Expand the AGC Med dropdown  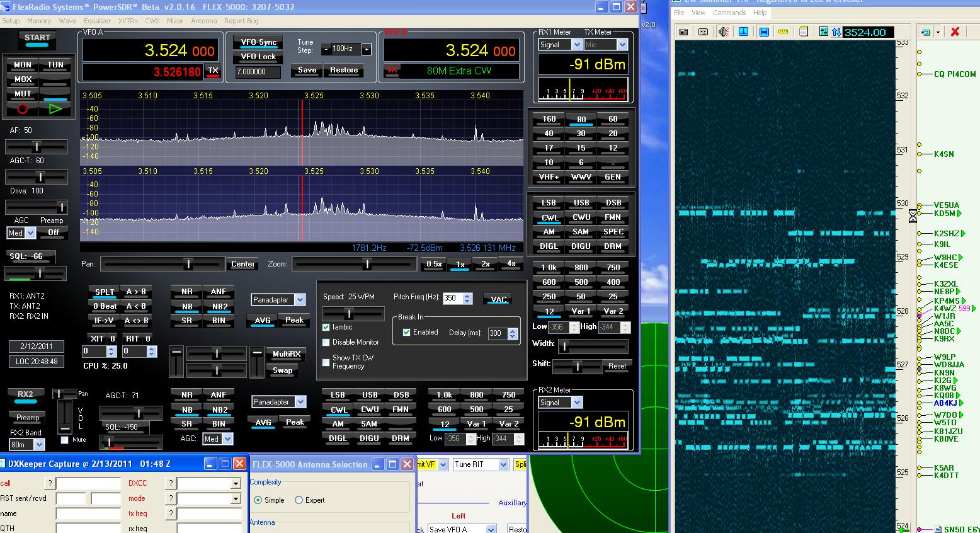pos(30,232)
